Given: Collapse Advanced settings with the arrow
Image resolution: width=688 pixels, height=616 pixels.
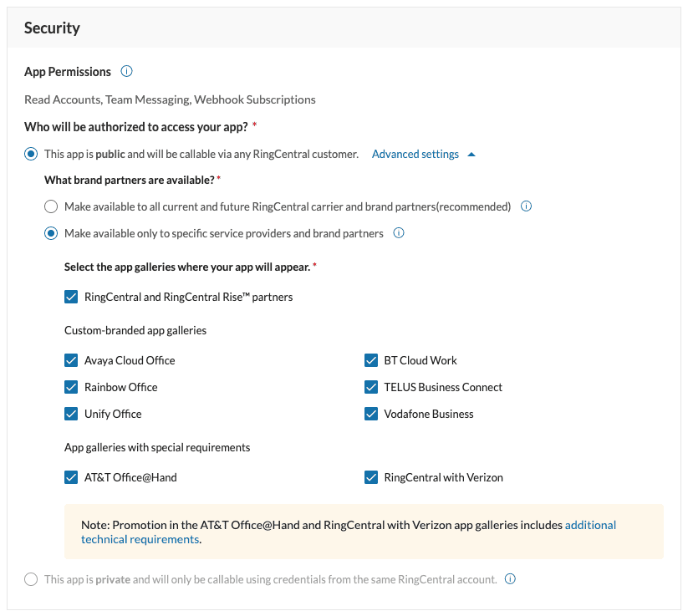Looking at the screenshot, I should (471, 155).
